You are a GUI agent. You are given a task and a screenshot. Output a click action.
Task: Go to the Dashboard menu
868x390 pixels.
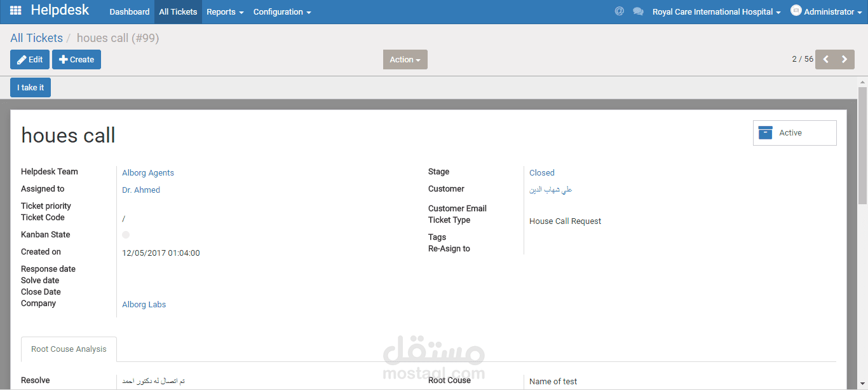(130, 11)
